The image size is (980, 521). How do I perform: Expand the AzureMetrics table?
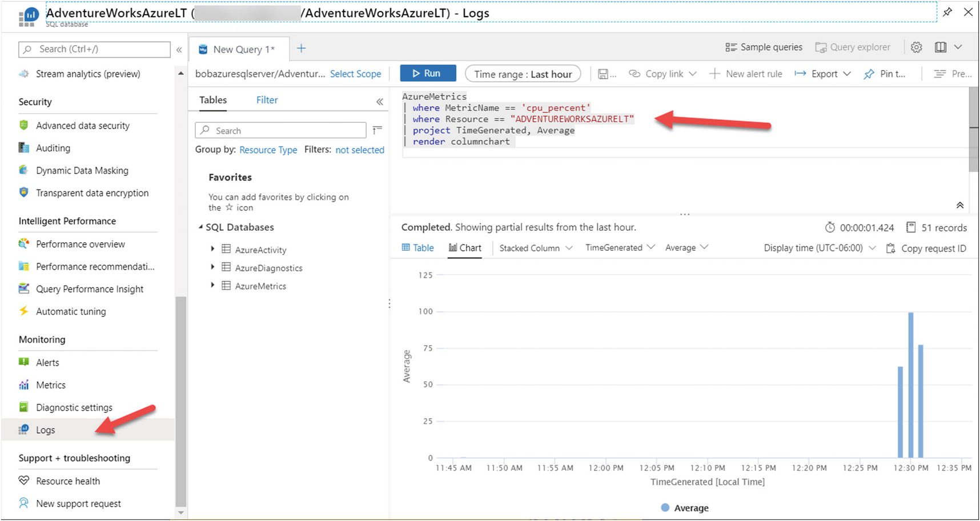coord(212,285)
